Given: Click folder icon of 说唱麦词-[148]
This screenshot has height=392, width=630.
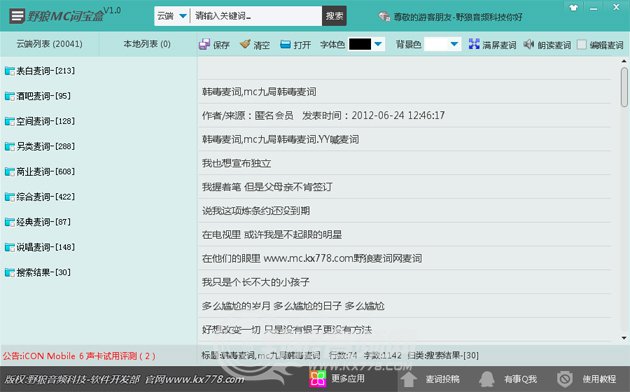Looking at the screenshot, I should tap(10, 247).
